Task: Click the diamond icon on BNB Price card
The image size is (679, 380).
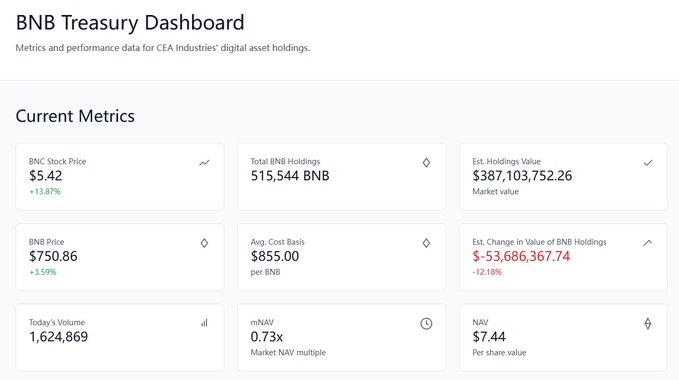Action: pyautogui.click(x=204, y=243)
